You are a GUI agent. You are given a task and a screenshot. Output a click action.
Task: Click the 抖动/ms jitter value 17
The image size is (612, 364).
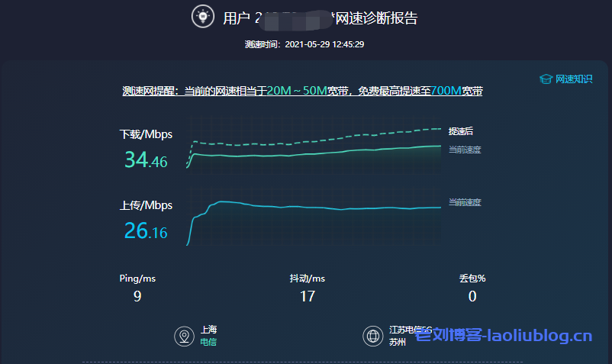308,296
